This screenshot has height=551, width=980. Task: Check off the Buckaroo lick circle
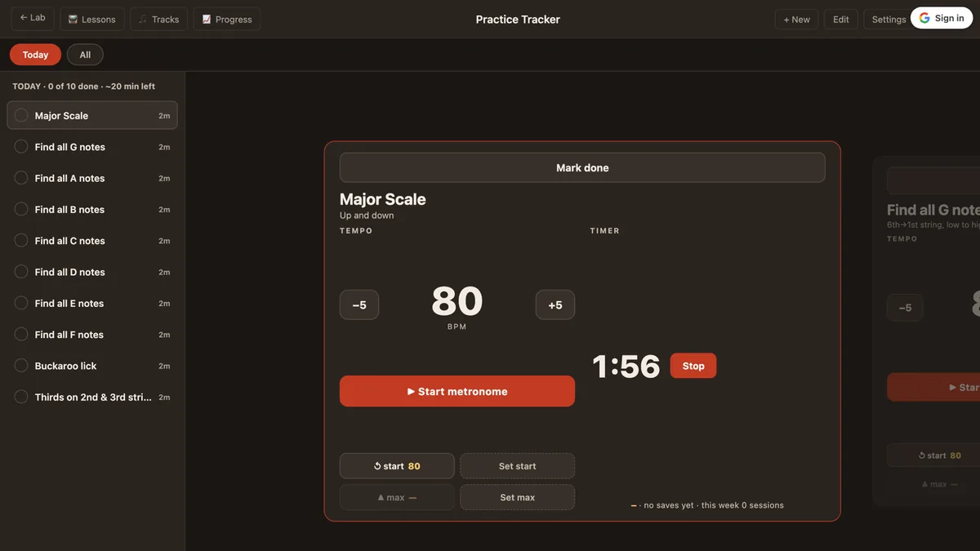[x=21, y=366]
